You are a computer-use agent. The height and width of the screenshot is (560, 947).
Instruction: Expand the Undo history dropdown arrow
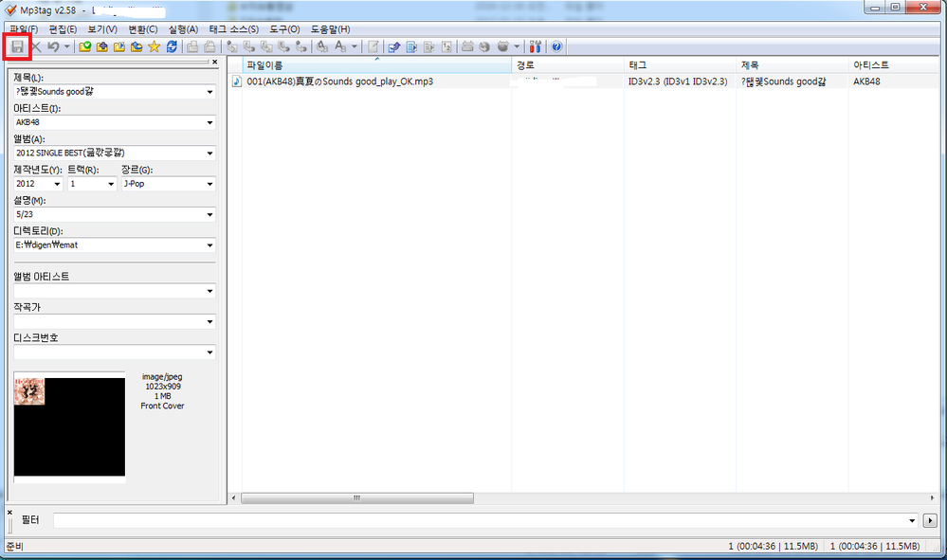(67, 46)
